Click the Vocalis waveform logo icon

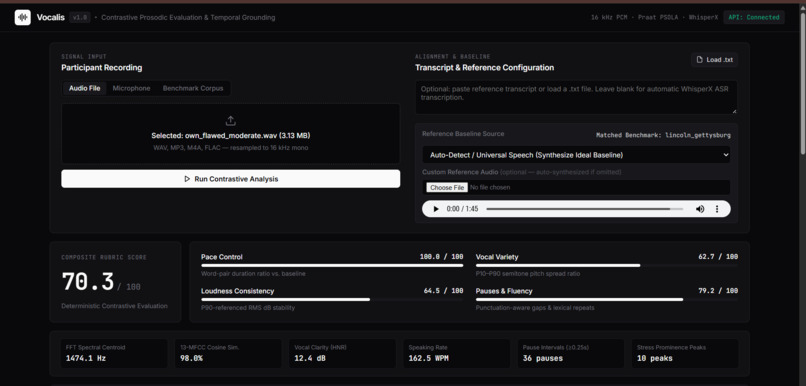click(23, 17)
